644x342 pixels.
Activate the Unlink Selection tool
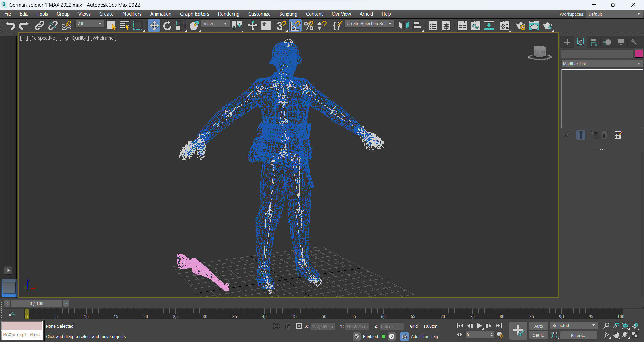tap(53, 25)
